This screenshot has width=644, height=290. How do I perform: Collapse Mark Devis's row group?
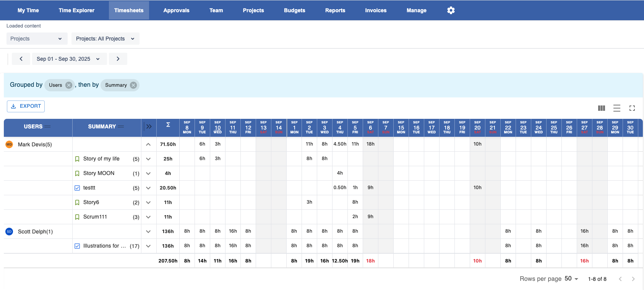click(x=148, y=144)
